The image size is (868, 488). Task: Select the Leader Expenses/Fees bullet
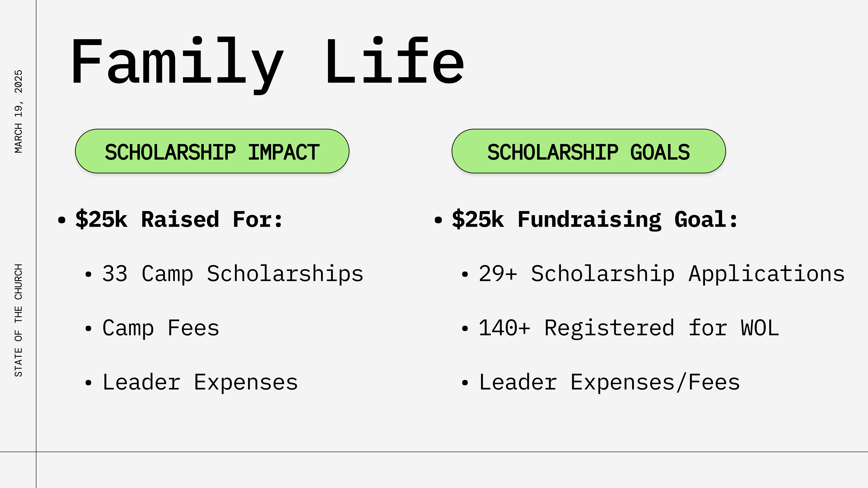609,383
